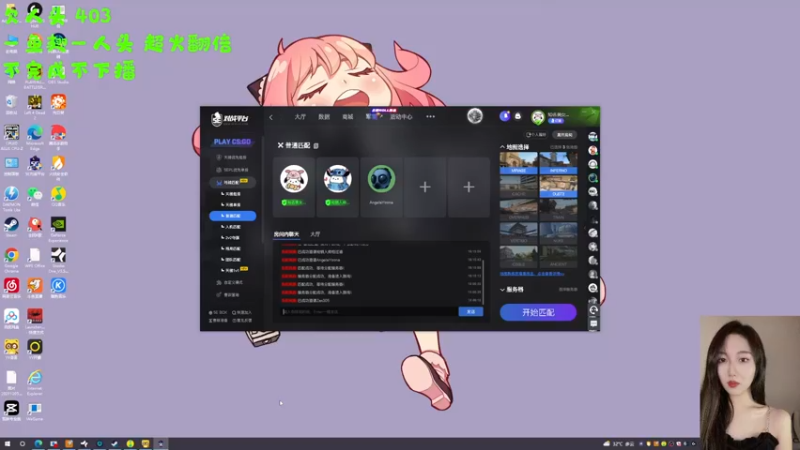Open the purple notification bell icon
Image resolution: width=800 pixels, height=450 pixels.
(x=505, y=116)
